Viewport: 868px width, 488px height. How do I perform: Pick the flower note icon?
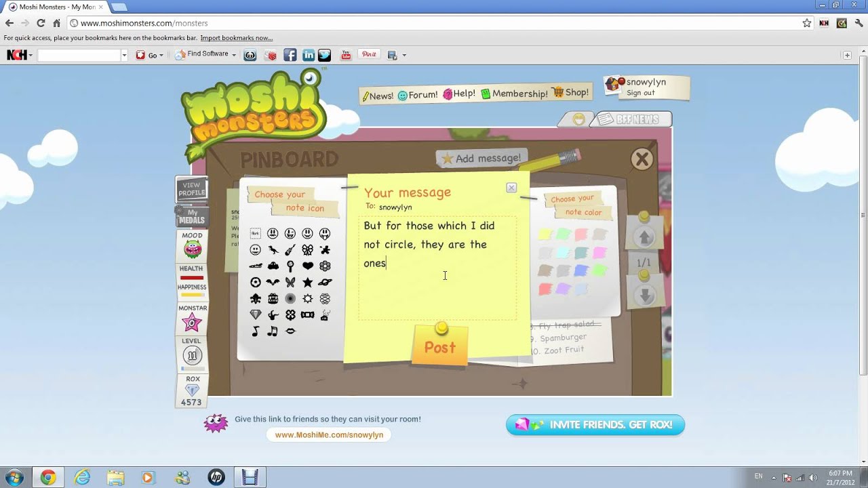point(325,266)
